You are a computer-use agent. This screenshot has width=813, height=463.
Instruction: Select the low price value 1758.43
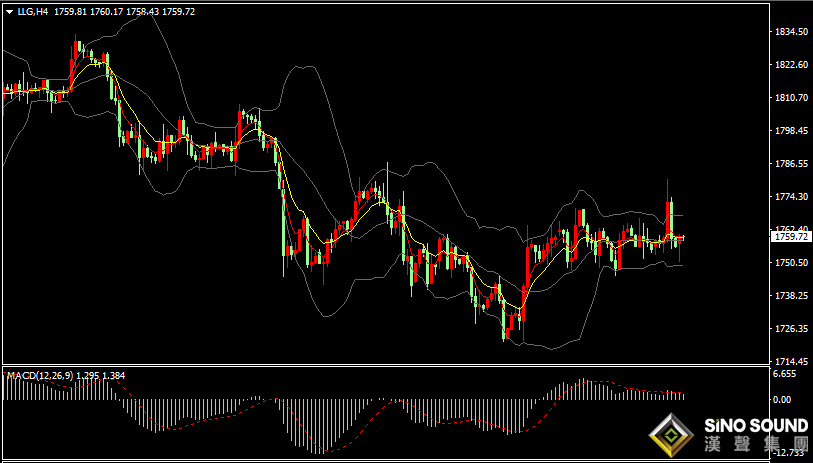click(x=142, y=12)
